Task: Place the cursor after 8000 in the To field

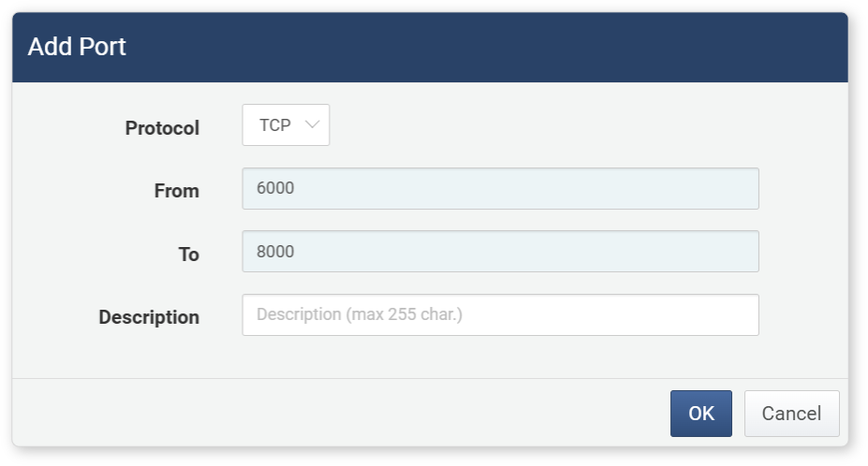Action: click(296, 252)
